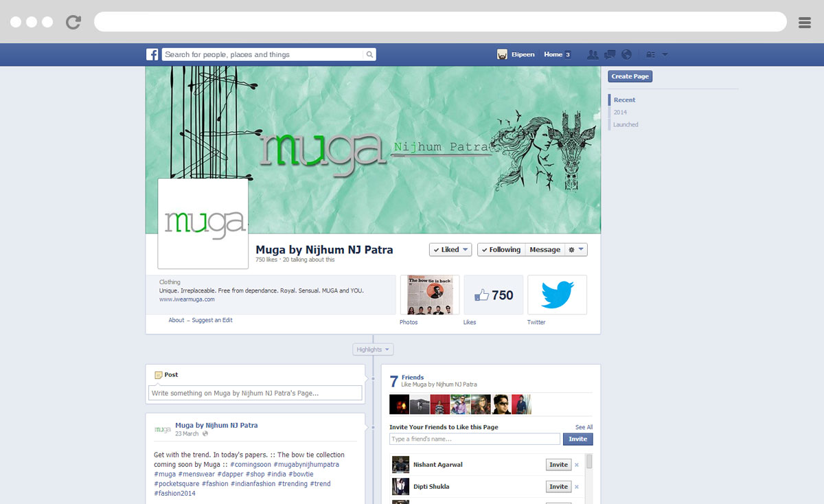Open the privacy shortcuts lock icon
Image resolution: width=824 pixels, height=504 pixels.
click(650, 54)
